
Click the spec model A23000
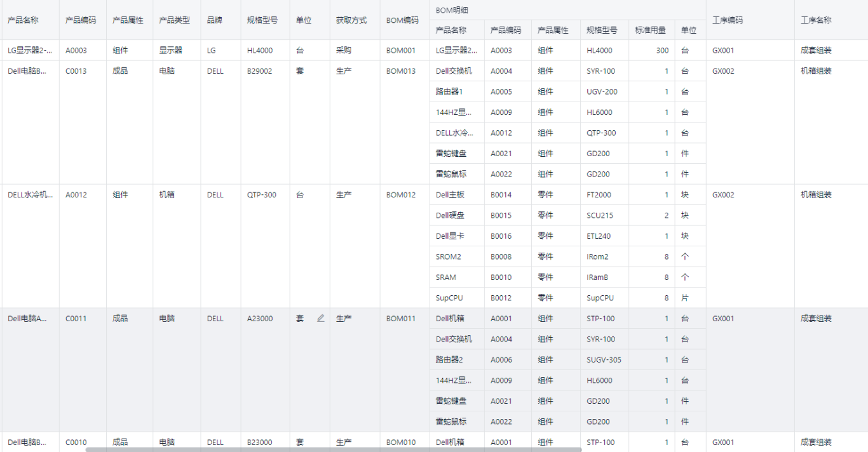click(x=260, y=319)
